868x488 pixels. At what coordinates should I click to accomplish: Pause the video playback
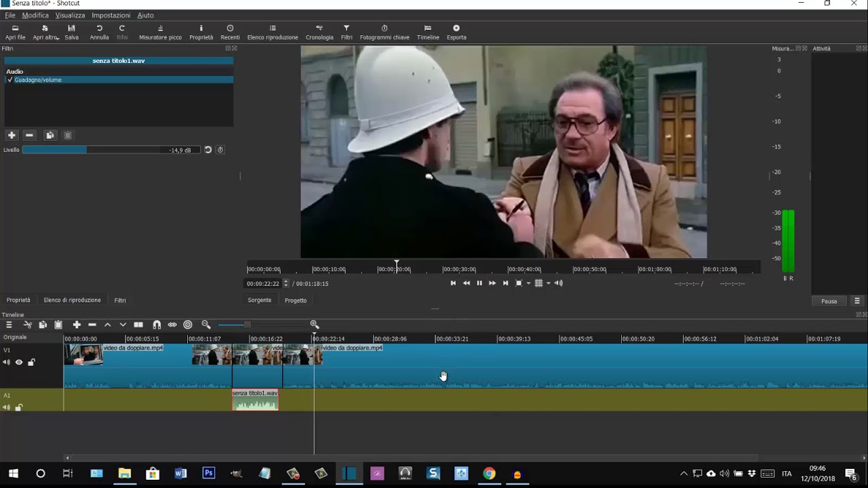(x=479, y=283)
